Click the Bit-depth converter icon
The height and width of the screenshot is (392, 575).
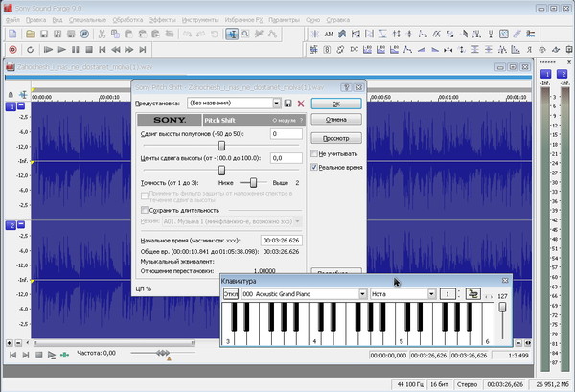click(327, 49)
